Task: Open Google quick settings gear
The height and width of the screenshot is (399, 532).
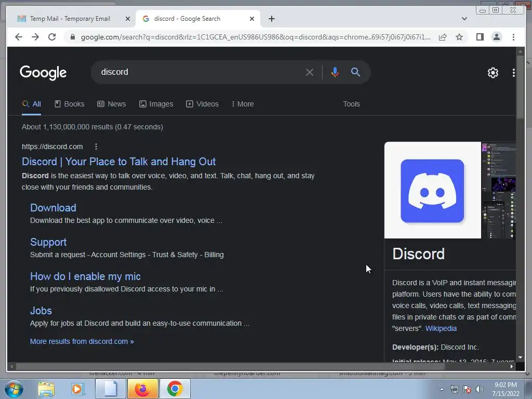Action: [493, 73]
